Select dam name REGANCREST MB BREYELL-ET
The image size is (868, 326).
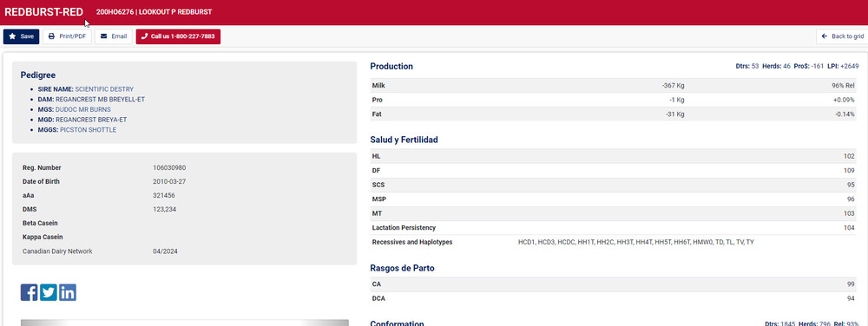(x=100, y=100)
